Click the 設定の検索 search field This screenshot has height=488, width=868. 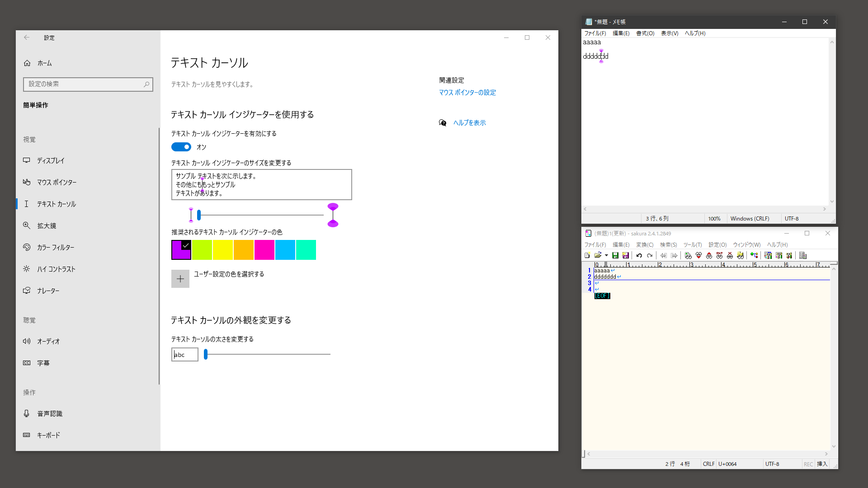88,84
